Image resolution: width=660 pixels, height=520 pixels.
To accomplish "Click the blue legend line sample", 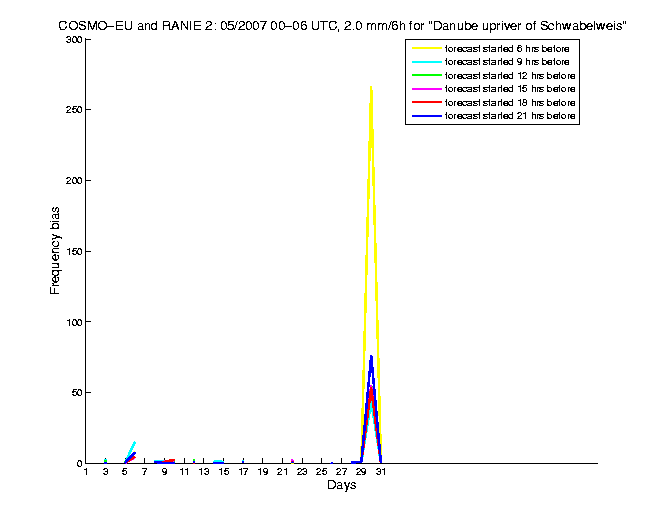I will click(427, 116).
